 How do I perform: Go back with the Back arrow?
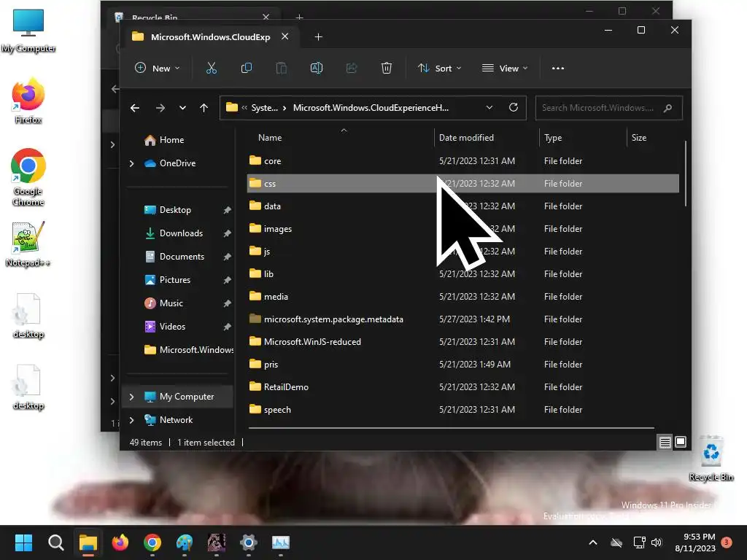tap(135, 108)
